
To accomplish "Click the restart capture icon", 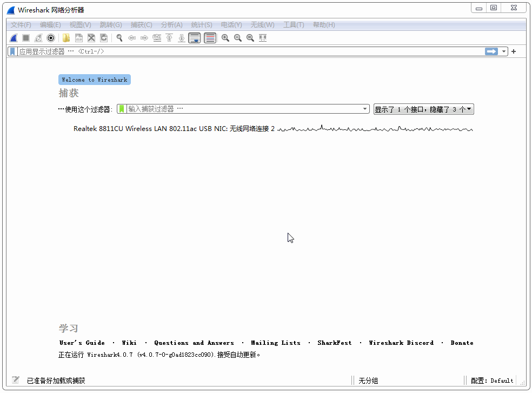I will click(38, 38).
